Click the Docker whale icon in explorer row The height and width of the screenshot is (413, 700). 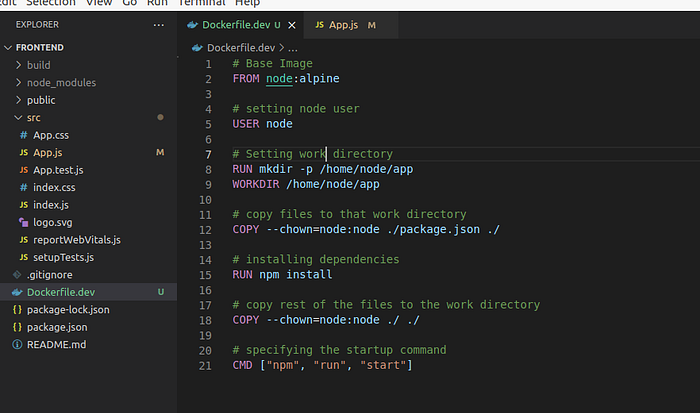pos(17,292)
